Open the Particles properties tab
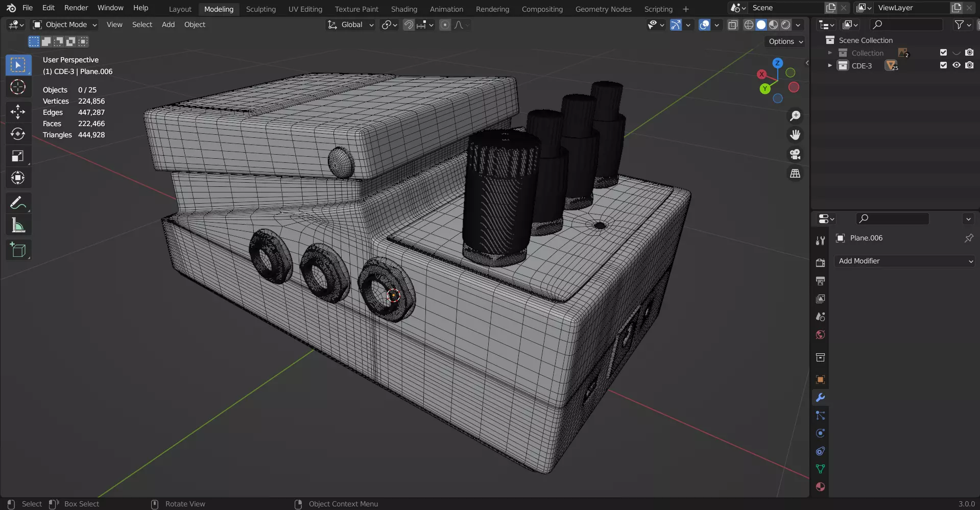The height and width of the screenshot is (510, 980). click(820, 416)
